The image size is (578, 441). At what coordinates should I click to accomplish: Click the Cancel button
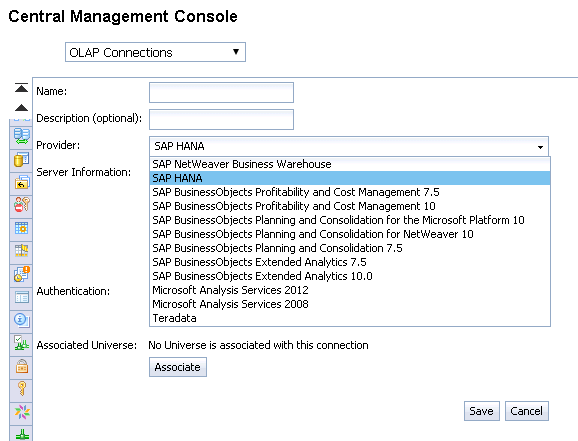pyautogui.click(x=526, y=411)
